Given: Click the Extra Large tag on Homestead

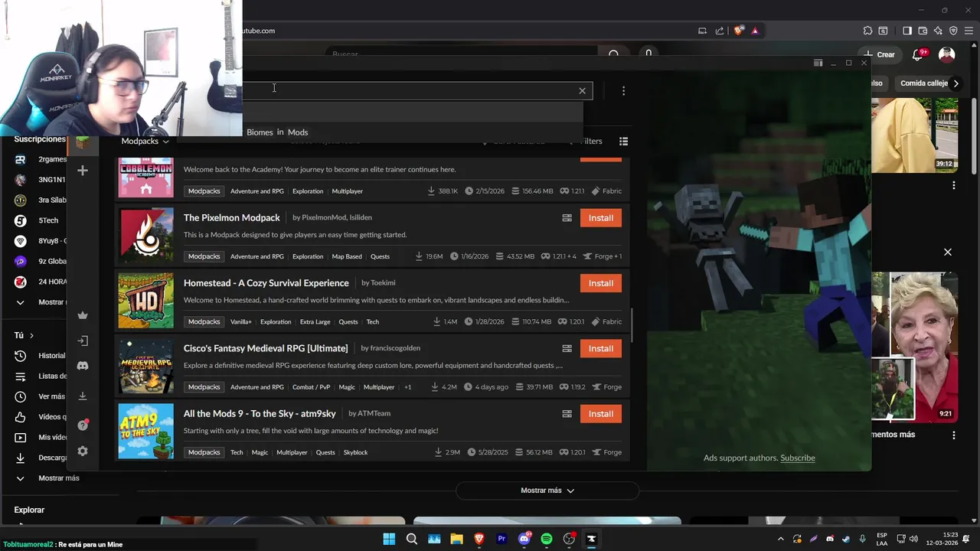Looking at the screenshot, I should click(315, 321).
